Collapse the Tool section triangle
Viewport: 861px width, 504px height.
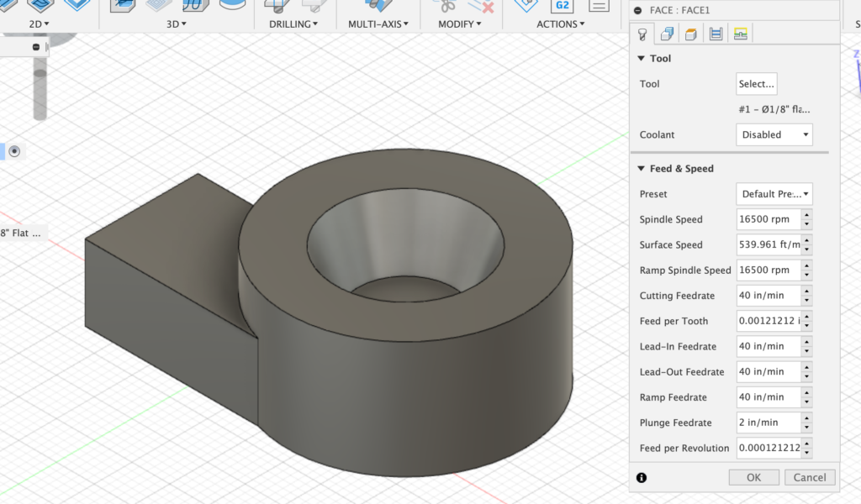click(x=641, y=59)
